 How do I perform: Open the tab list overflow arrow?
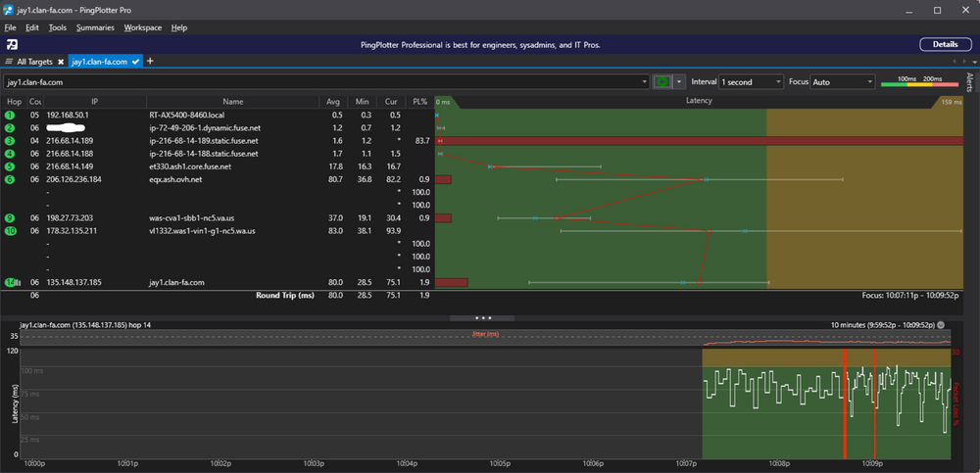(x=974, y=62)
